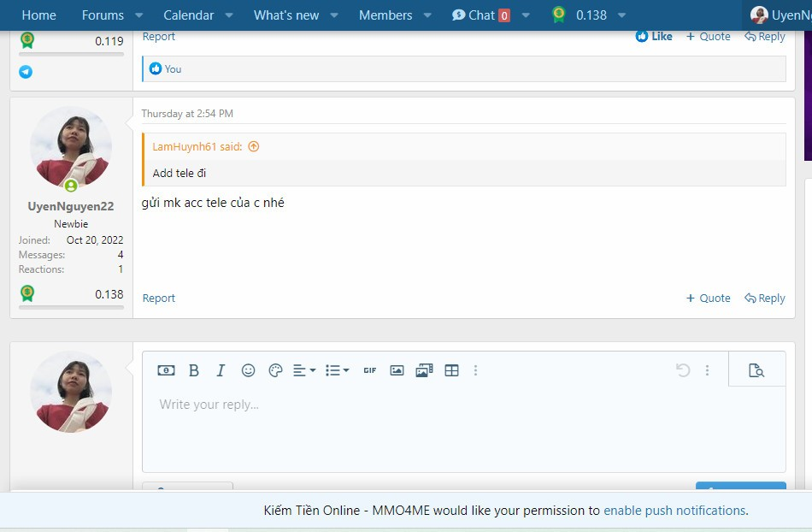Click the undo icon in editor
The image size is (812, 532).
(683, 370)
